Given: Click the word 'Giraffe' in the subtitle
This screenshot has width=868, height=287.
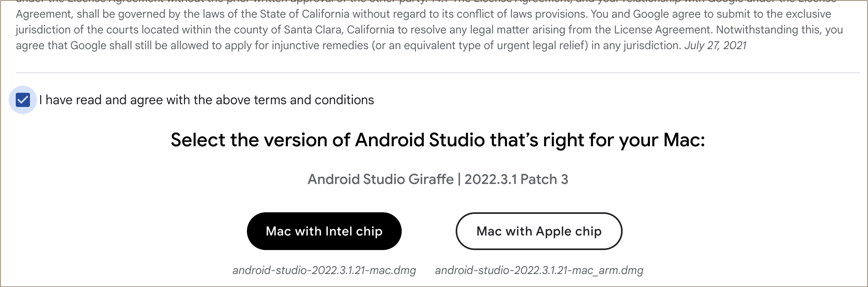Looking at the screenshot, I should [431, 179].
